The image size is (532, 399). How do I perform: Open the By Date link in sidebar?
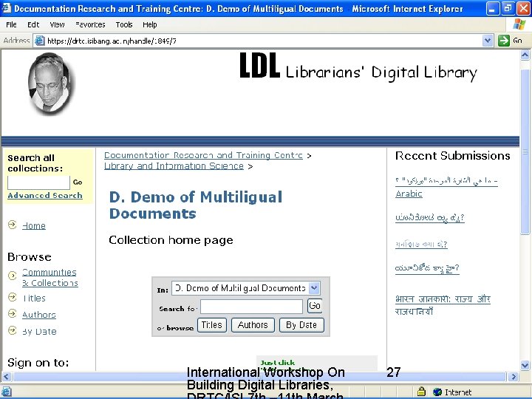pyautogui.click(x=39, y=332)
